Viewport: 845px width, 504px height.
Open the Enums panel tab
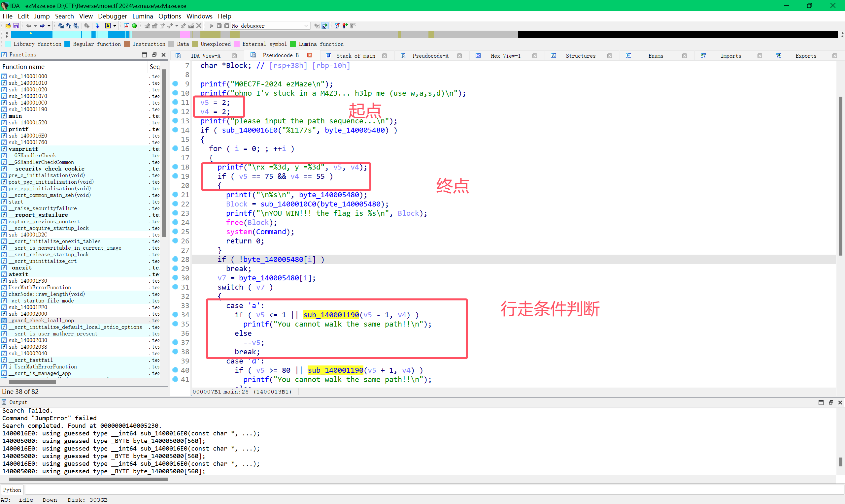[655, 55]
